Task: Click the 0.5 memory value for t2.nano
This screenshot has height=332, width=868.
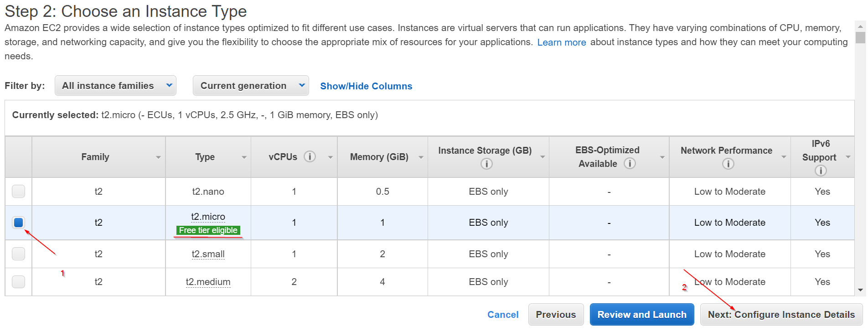Action: [382, 192]
